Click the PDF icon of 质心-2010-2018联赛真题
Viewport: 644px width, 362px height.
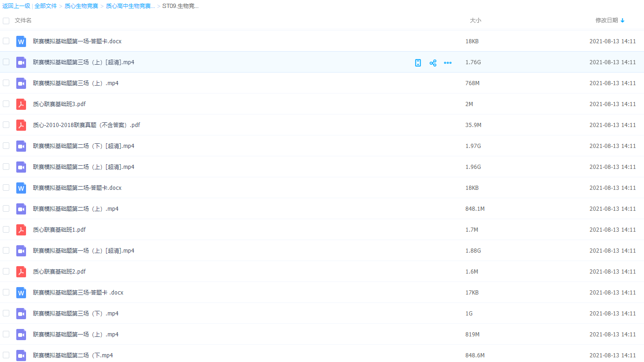coord(21,125)
